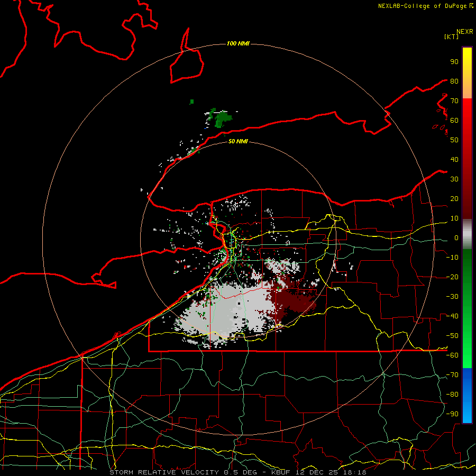Select the 50 value on the velocity scale

point(454,140)
